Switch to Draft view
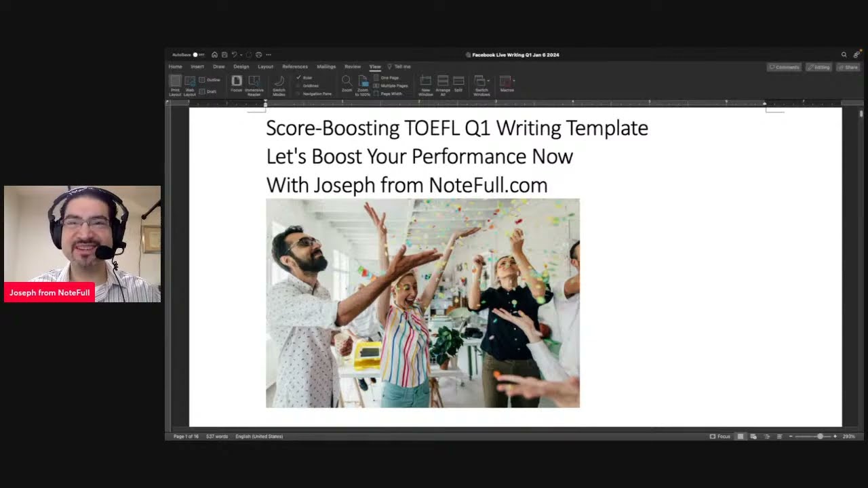Screen dimensions: 868x488 [x=208, y=91]
